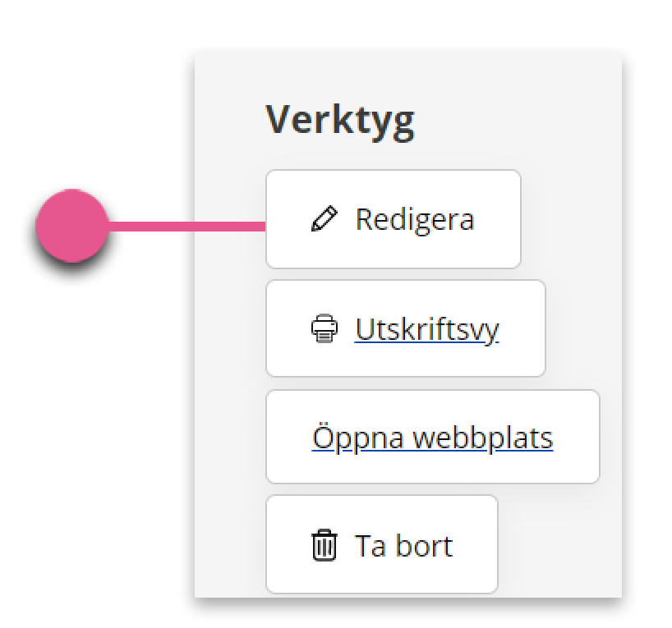
Task: Click the empty area right of Redigera text
Action: [497, 219]
